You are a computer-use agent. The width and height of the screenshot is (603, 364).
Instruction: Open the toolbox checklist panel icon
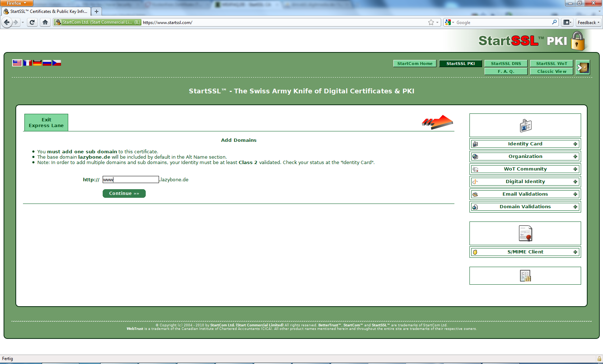[525, 276]
